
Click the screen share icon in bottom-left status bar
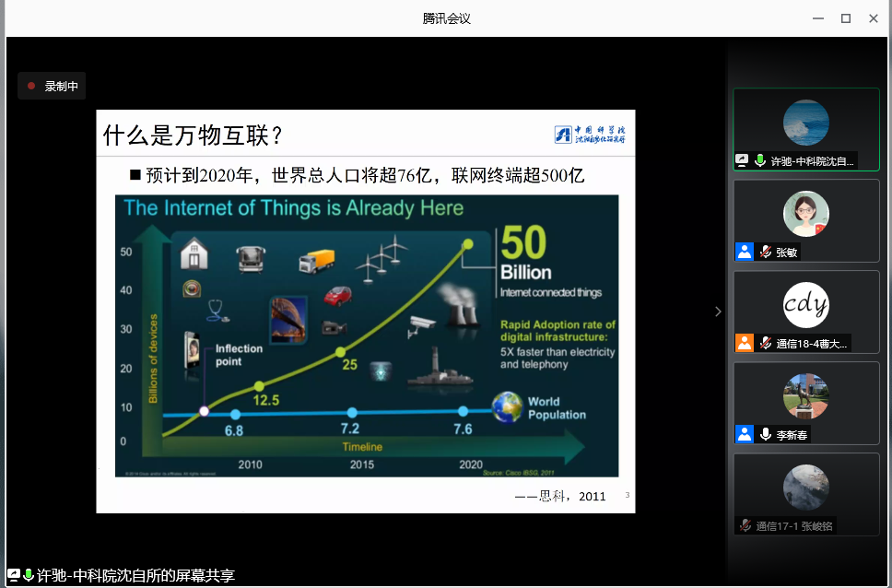[14, 575]
